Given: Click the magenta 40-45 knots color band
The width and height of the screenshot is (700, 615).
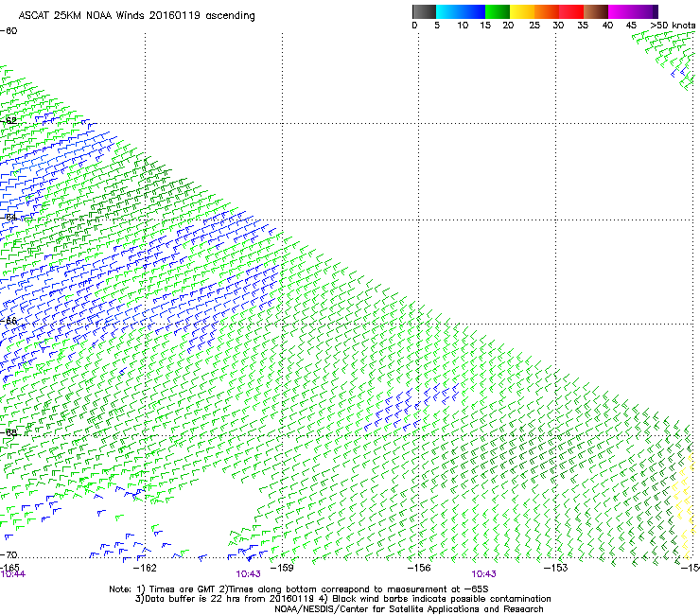Looking at the screenshot, I should [x=621, y=11].
